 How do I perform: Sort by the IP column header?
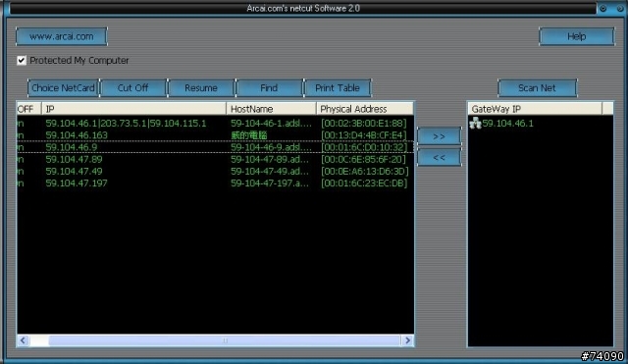click(x=133, y=109)
